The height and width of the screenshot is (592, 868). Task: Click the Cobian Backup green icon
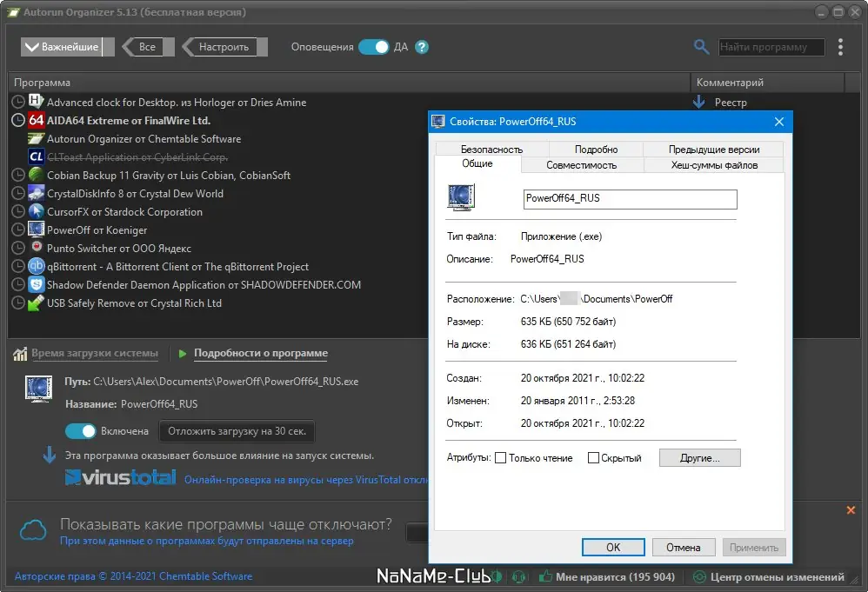click(36, 175)
